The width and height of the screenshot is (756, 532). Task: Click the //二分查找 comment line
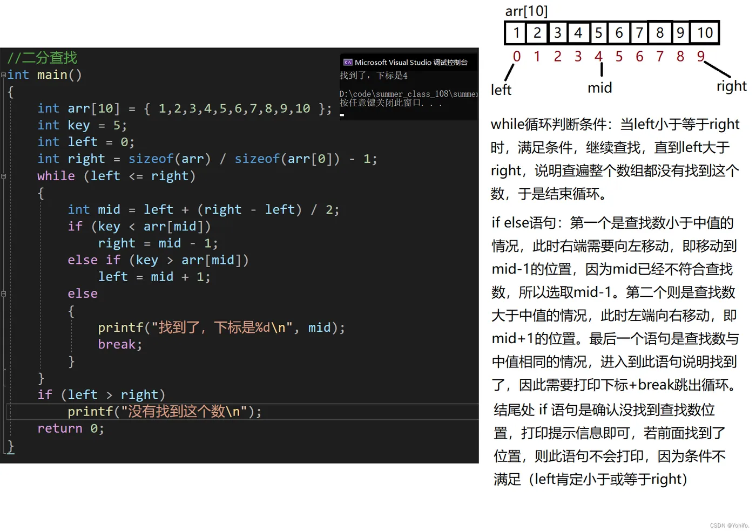pos(42,57)
